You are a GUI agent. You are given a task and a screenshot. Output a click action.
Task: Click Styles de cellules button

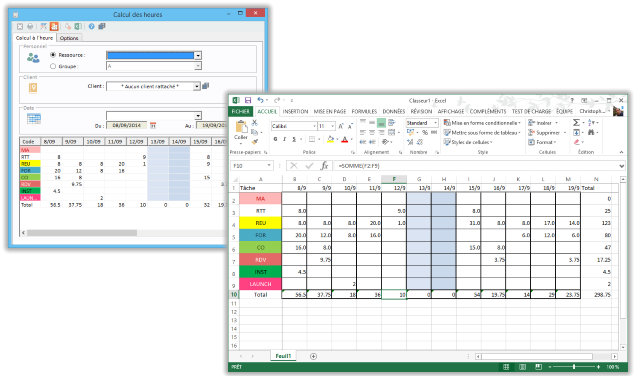tap(468, 142)
